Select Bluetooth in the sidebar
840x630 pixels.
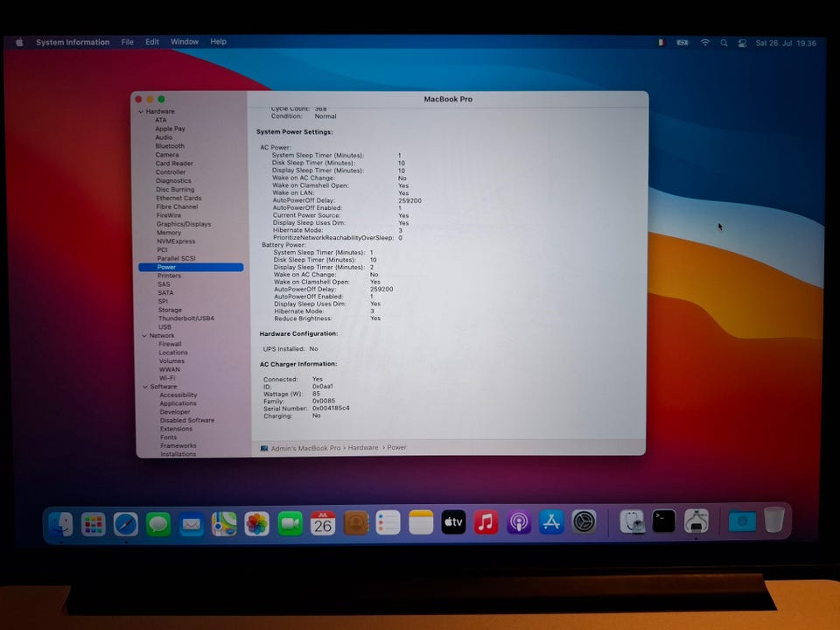[170, 146]
